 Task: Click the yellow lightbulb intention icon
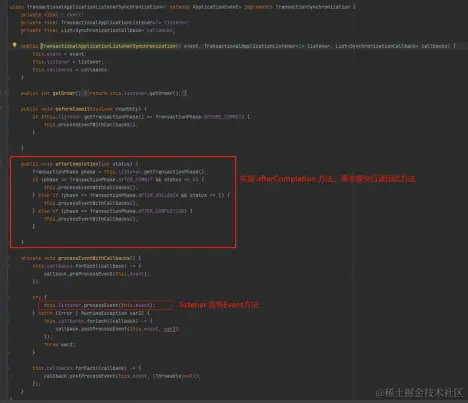(x=14, y=45)
